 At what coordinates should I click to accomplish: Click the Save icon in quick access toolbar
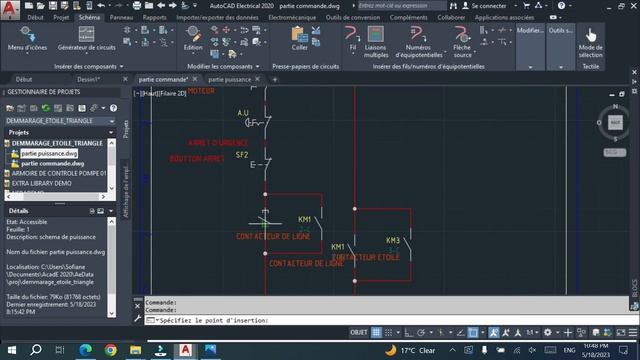point(53,6)
